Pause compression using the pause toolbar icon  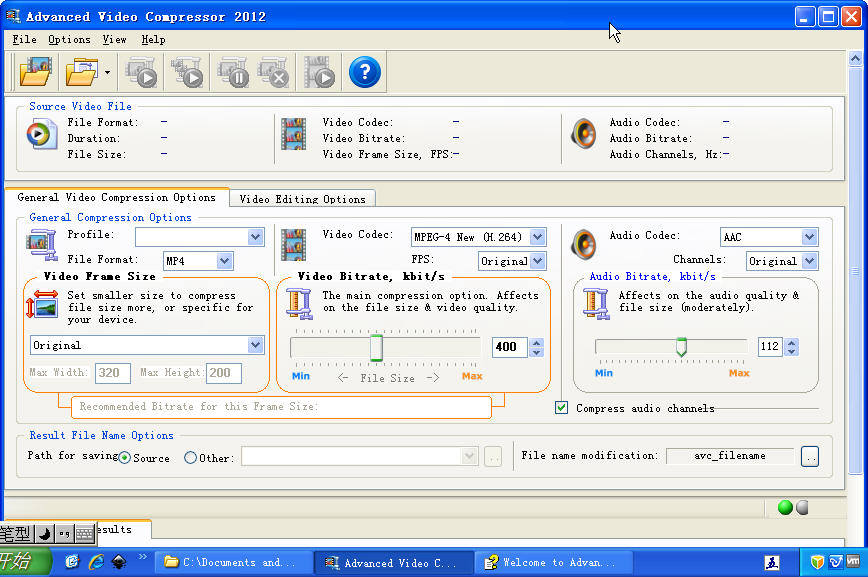pyautogui.click(x=233, y=71)
